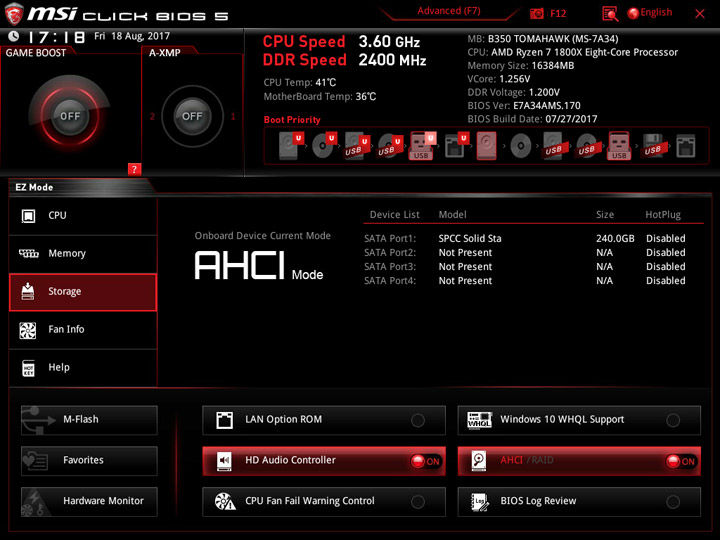The width and height of the screenshot is (720, 540).
Task: Open BIOS Log Review
Action: tap(579, 501)
